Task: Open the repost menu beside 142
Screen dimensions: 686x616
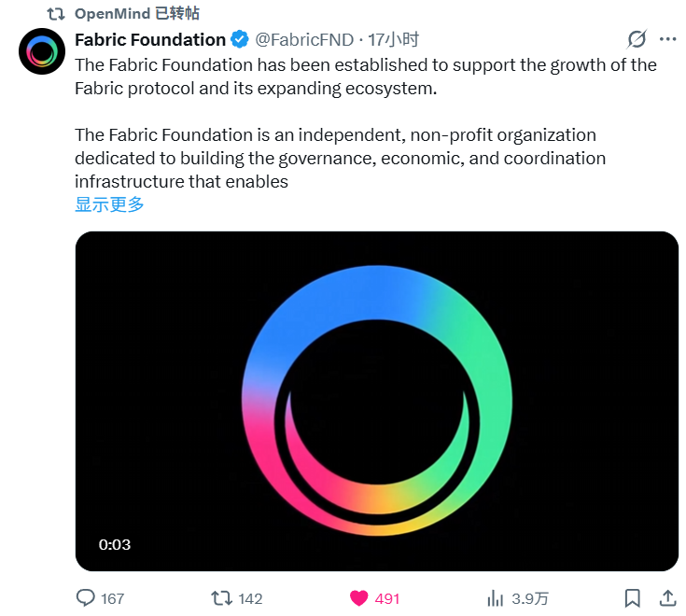Action: [222, 597]
